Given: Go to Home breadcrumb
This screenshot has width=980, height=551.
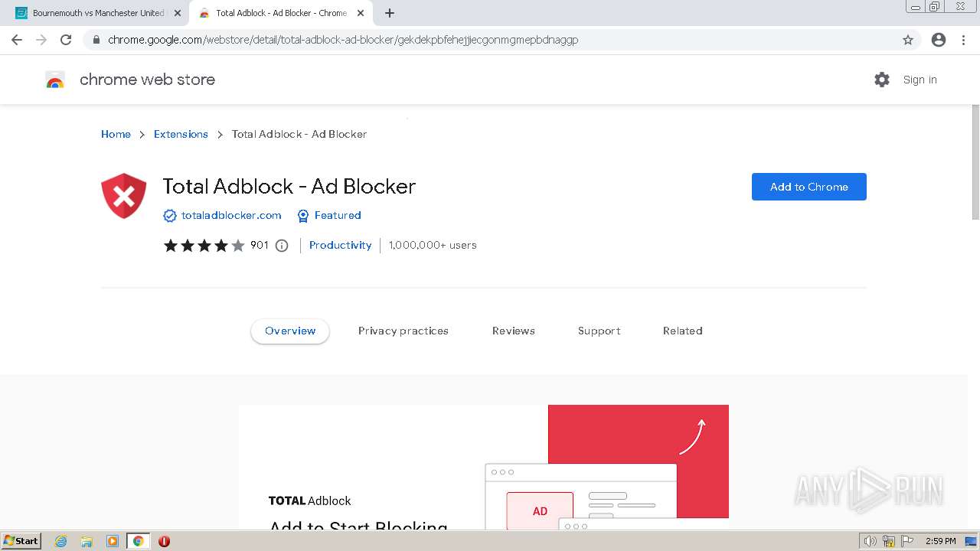Looking at the screenshot, I should click(116, 134).
